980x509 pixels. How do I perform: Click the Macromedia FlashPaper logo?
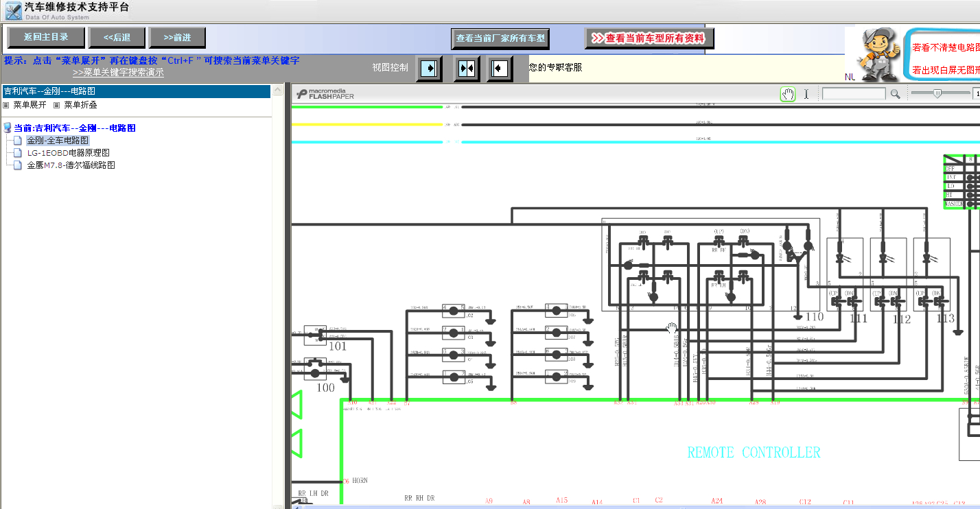[325, 94]
